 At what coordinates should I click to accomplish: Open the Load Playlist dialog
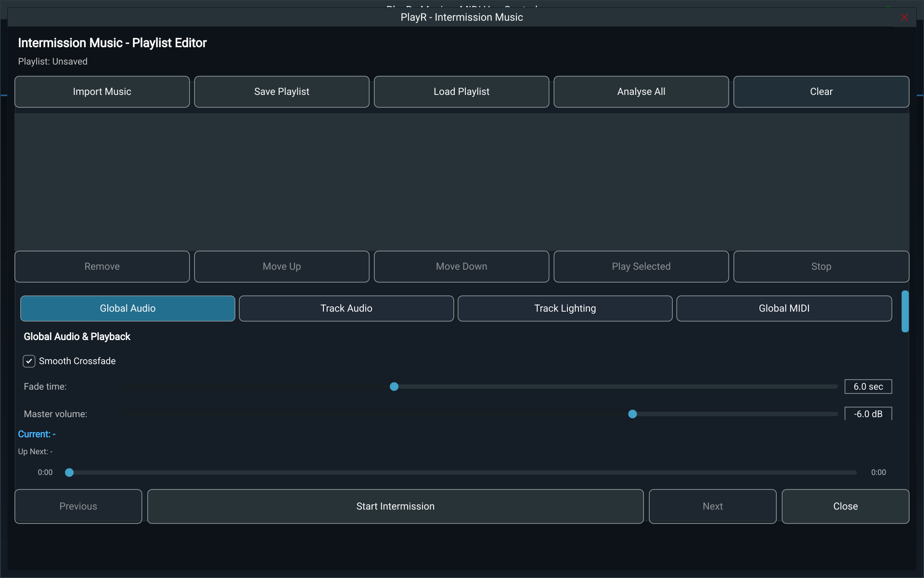click(462, 92)
